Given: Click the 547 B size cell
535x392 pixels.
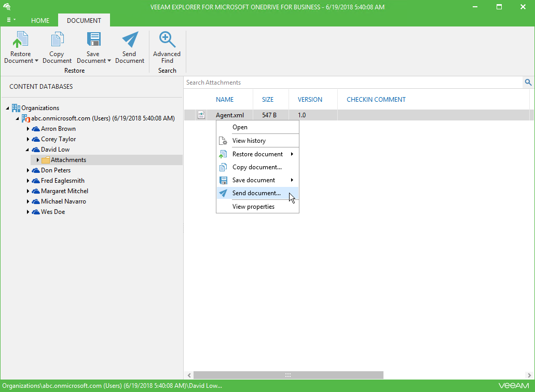Looking at the screenshot, I should [x=269, y=115].
